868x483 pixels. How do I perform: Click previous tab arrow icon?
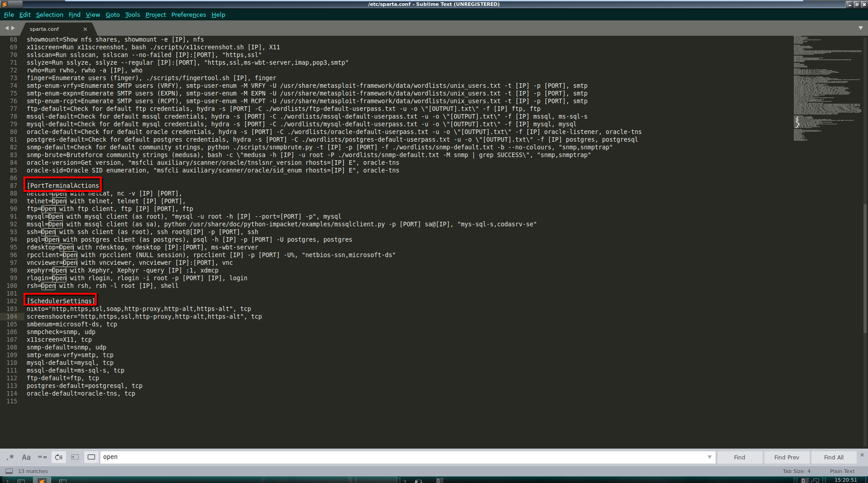(x=7, y=28)
